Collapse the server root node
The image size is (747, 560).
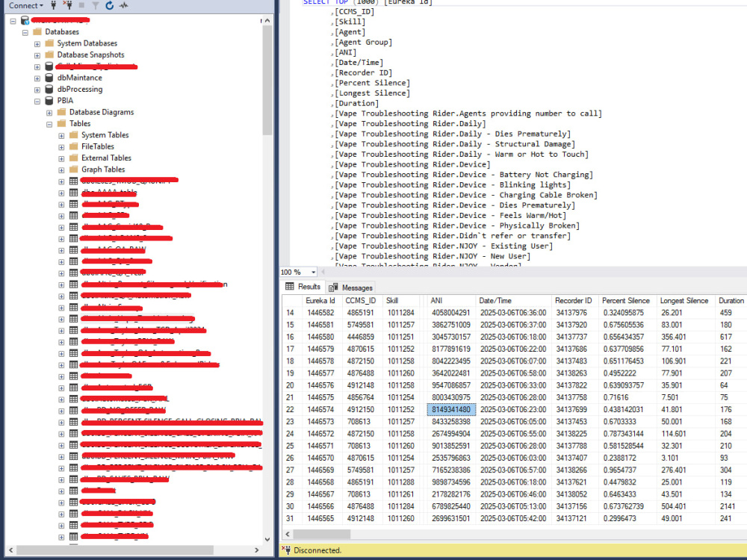[x=13, y=21]
